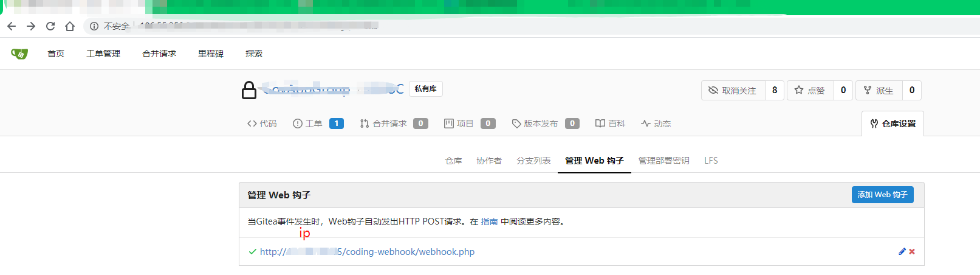
Task: Edit the webhook with pencil icon
Action: tap(902, 252)
